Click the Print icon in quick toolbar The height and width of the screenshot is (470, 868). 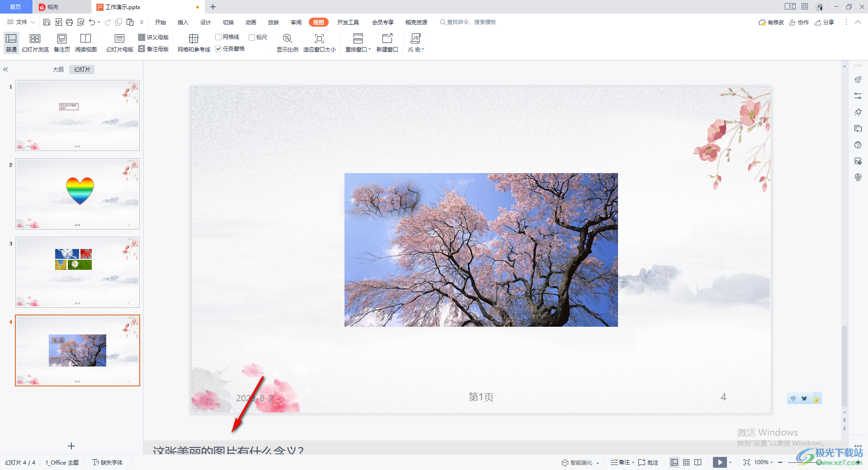click(x=69, y=22)
